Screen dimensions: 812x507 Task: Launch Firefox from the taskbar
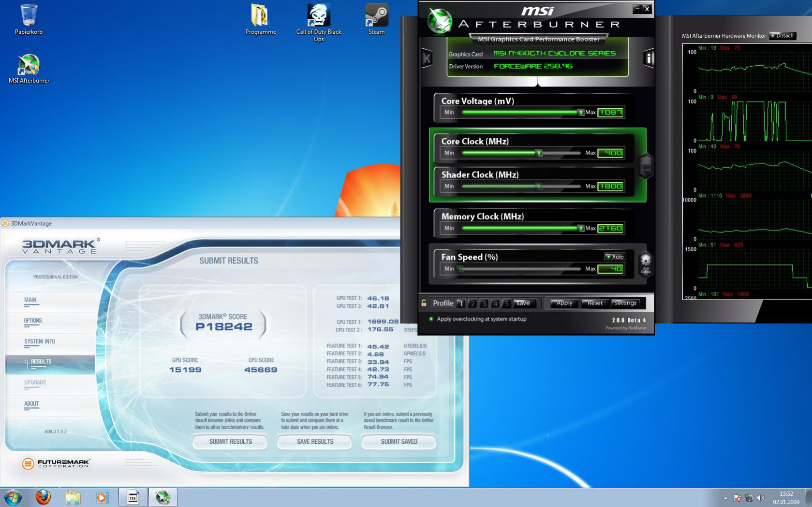43,497
